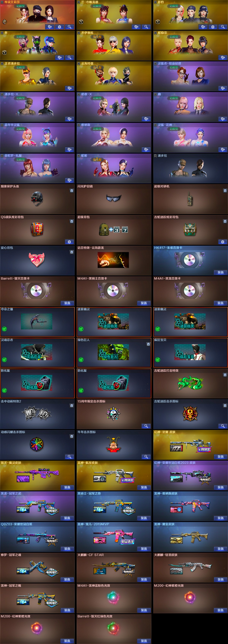Toggle green biohazard badge on 疯狂宝贝

tap(158, 360)
